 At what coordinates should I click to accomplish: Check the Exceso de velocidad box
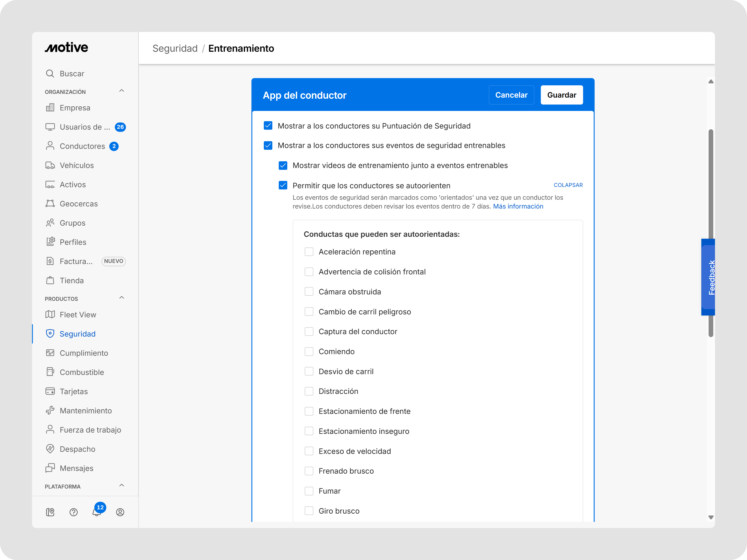tap(309, 451)
